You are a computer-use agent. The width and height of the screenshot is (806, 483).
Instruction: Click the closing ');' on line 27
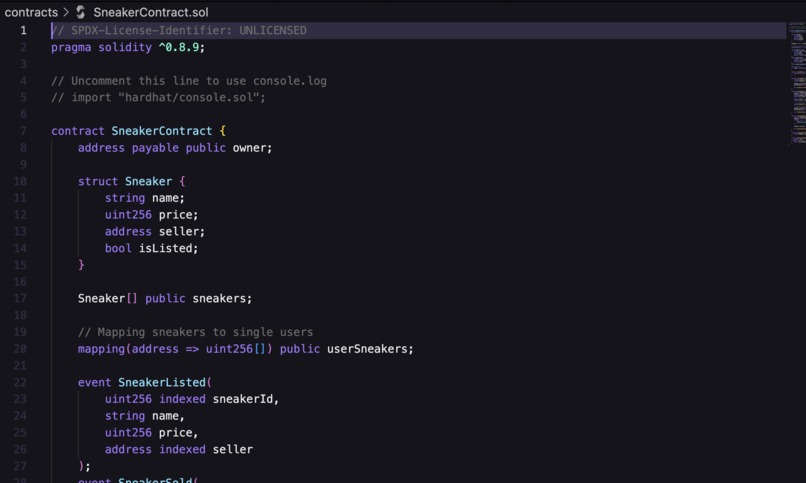[84, 466]
